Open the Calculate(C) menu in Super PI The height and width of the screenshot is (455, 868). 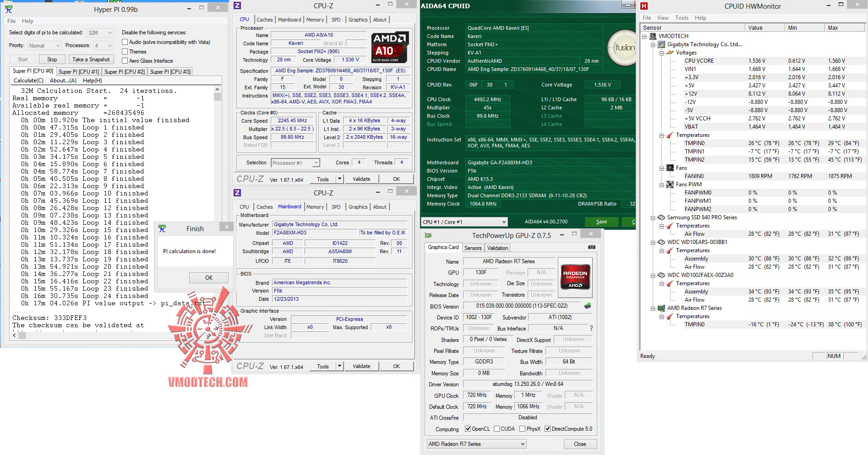pos(28,81)
